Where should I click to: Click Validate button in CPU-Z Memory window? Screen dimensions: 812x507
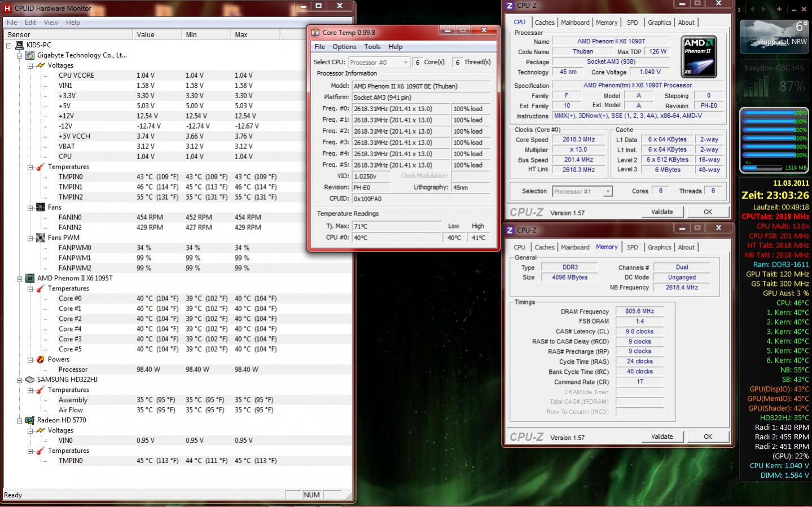[x=662, y=437]
